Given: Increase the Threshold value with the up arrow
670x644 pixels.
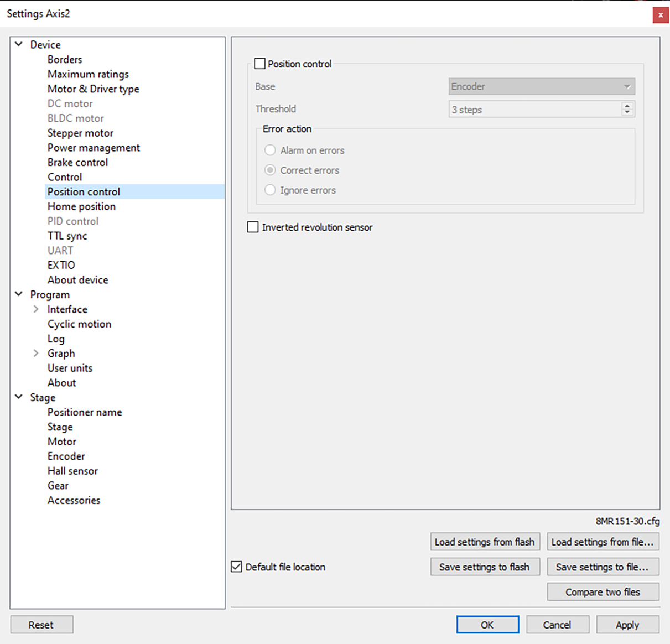Looking at the screenshot, I should pyautogui.click(x=627, y=106).
